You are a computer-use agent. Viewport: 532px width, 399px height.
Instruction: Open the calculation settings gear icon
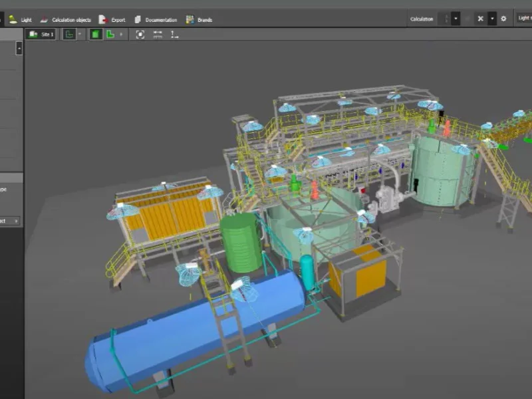(503, 19)
